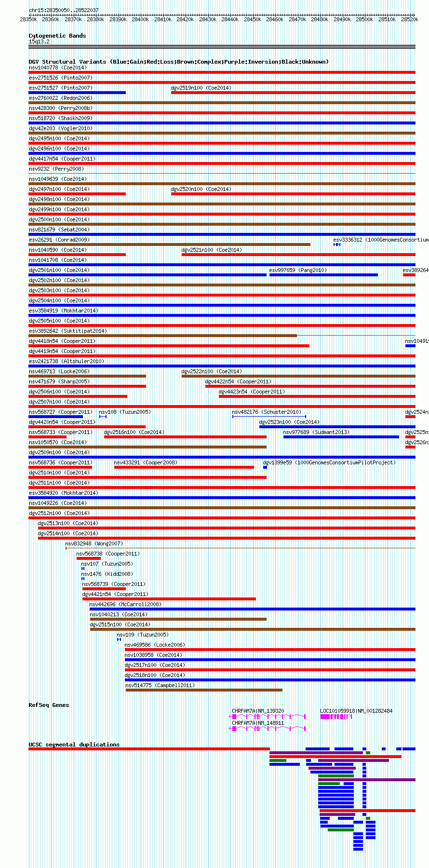Click variant nsv469586 (Locke2006)

click(x=155, y=645)
